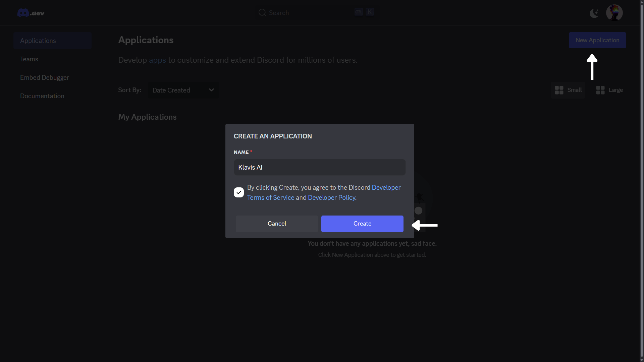The height and width of the screenshot is (362, 644).
Task: Click the sort dropdown chevron arrow
Action: pos(211,90)
